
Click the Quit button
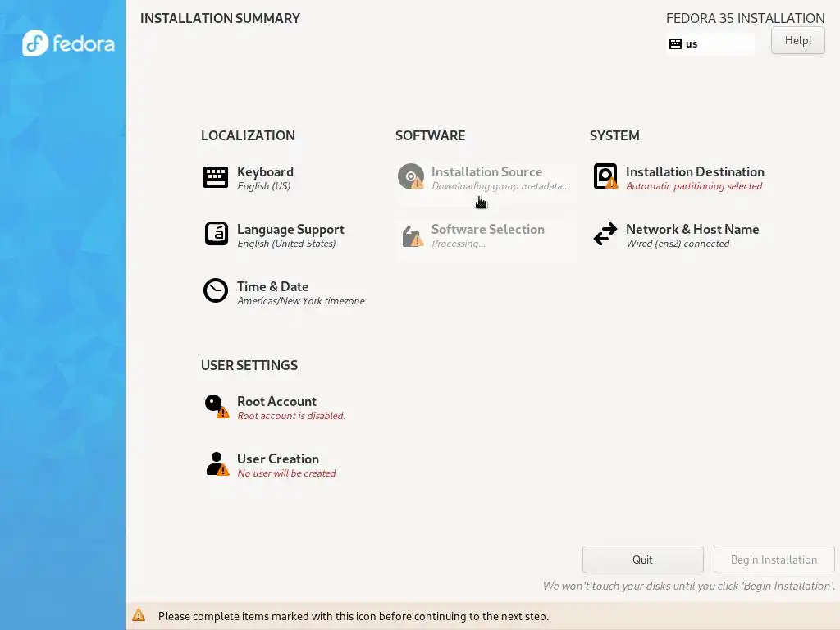643,559
